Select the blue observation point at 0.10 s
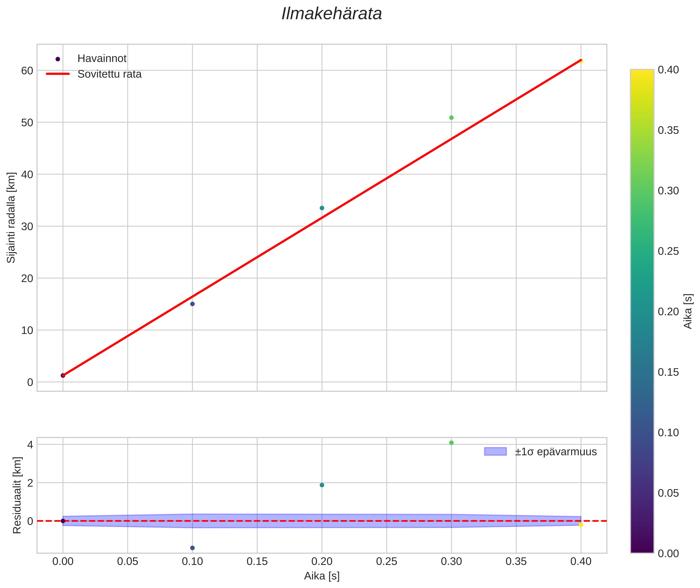Viewport: 700px width, 588px height. pyautogui.click(x=193, y=304)
